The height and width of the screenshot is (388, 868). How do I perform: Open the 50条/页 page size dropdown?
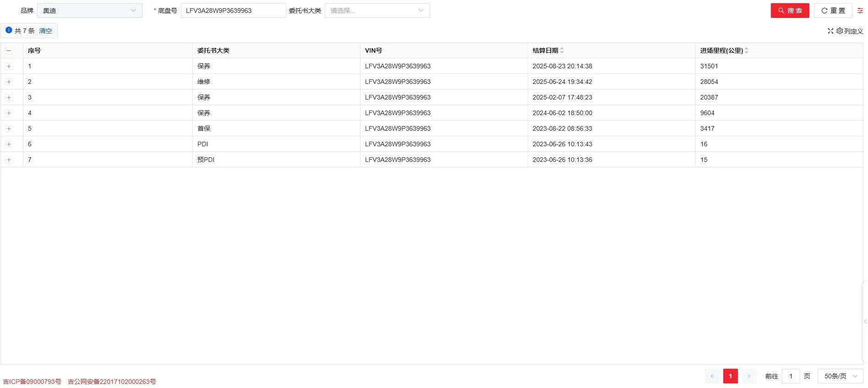coord(840,376)
